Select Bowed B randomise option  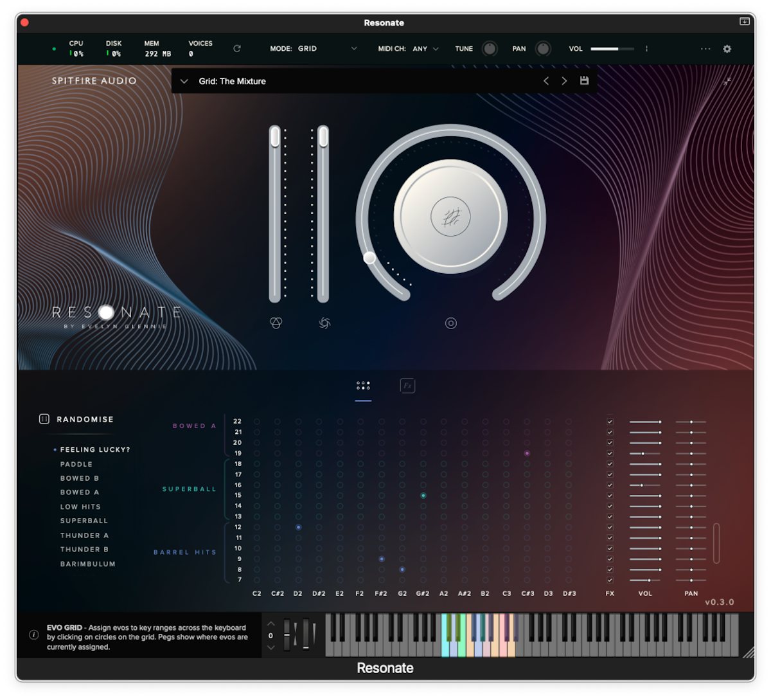tap(80, 478)
